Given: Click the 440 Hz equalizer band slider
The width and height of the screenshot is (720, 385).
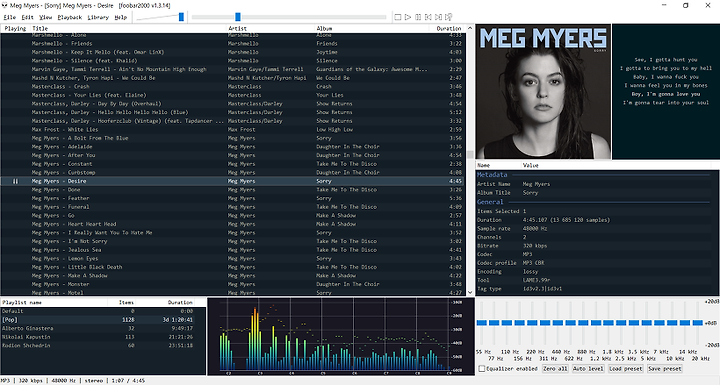Looking at the screenshot, I should click(x=557, y=323).
